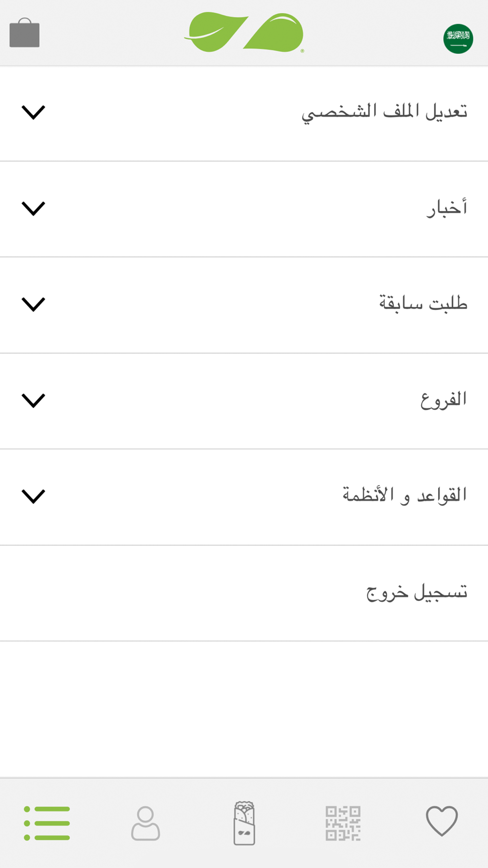Screen dimensions: 488x868
Task: Expand the طلبت سابقة chevron
Action: (x=33, y=304)
